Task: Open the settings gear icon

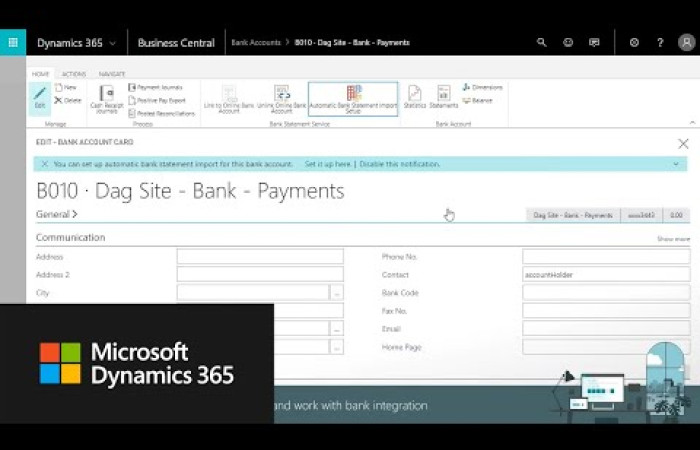Action: [634, 42]
